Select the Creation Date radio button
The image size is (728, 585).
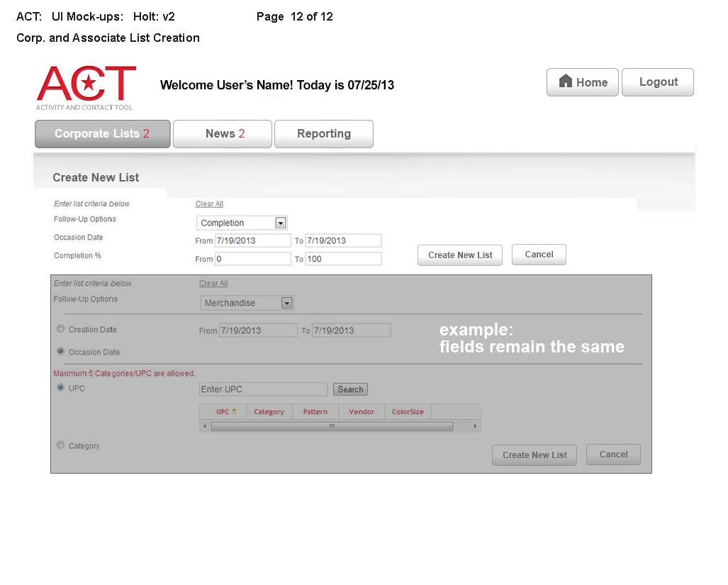60,329
